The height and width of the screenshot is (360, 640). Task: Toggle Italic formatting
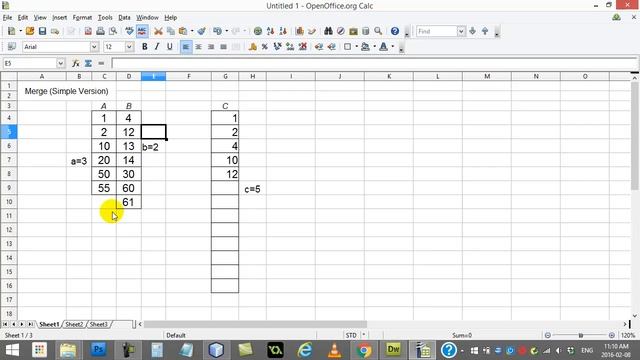click(x=157, y=47)
